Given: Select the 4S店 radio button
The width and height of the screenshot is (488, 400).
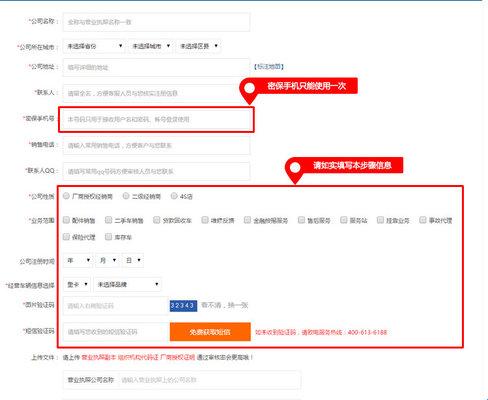Looking at the screenshot, I should point(174,196).
